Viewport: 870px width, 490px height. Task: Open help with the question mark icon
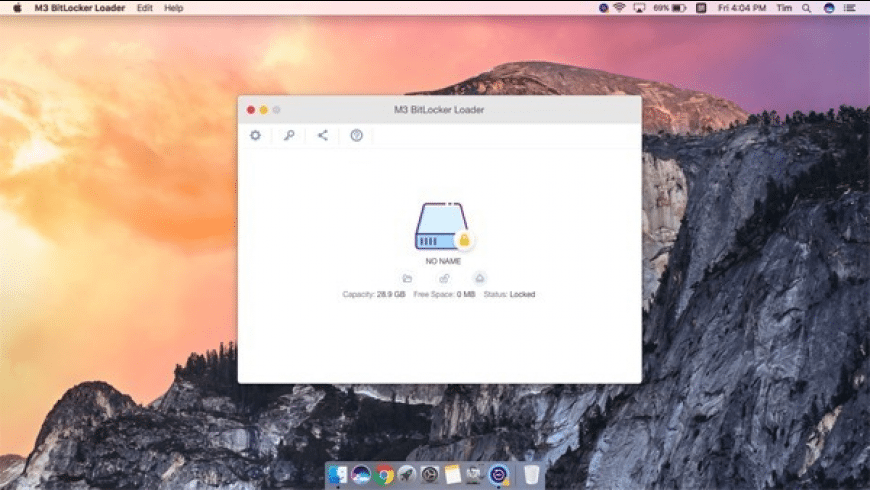(356, 135)
